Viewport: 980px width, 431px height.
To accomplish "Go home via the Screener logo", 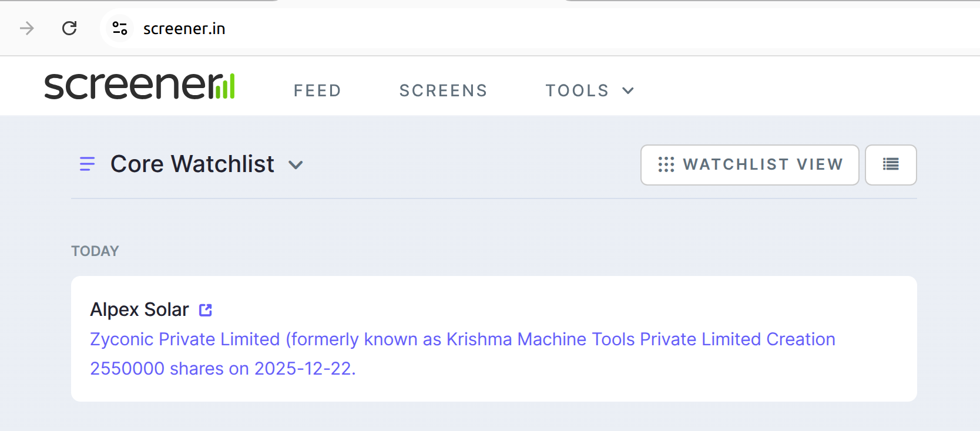I will tap(140, 86).
